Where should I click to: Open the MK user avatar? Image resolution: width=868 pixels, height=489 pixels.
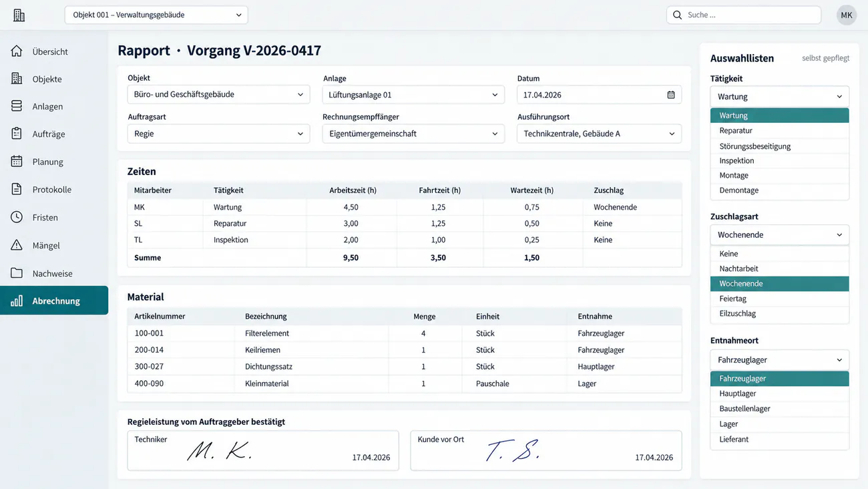tap(847, 15)
